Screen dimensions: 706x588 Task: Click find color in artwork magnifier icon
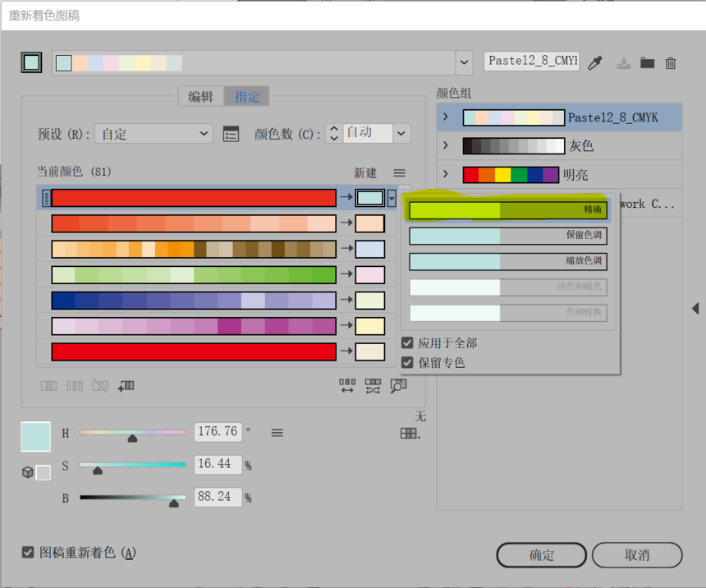[x=398, y=386]
